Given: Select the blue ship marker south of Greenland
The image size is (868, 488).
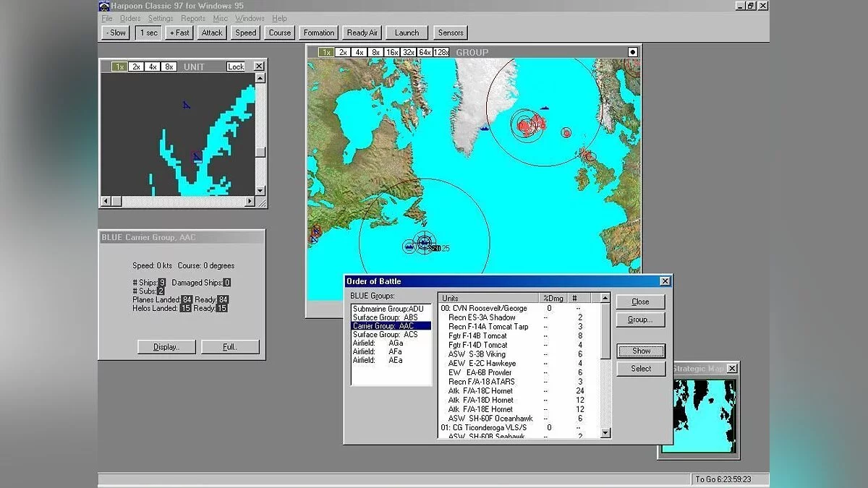Looking at the screenshot, I should pos(485,129).
